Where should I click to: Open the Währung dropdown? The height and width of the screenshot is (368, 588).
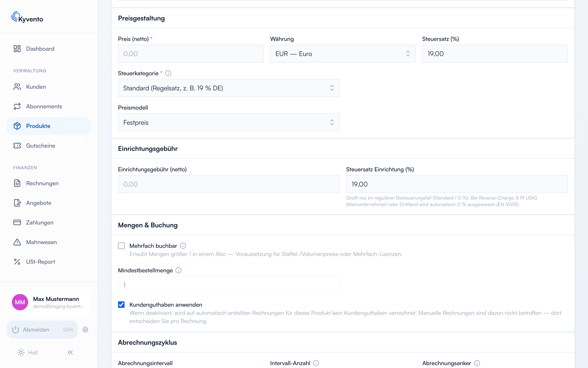[x=343, y=54]
